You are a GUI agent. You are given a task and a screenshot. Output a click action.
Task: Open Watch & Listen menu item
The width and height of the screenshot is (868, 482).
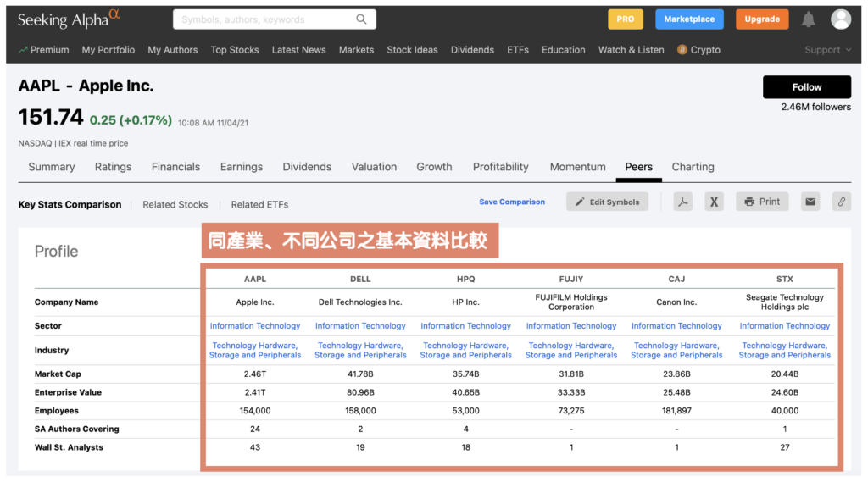631,50
